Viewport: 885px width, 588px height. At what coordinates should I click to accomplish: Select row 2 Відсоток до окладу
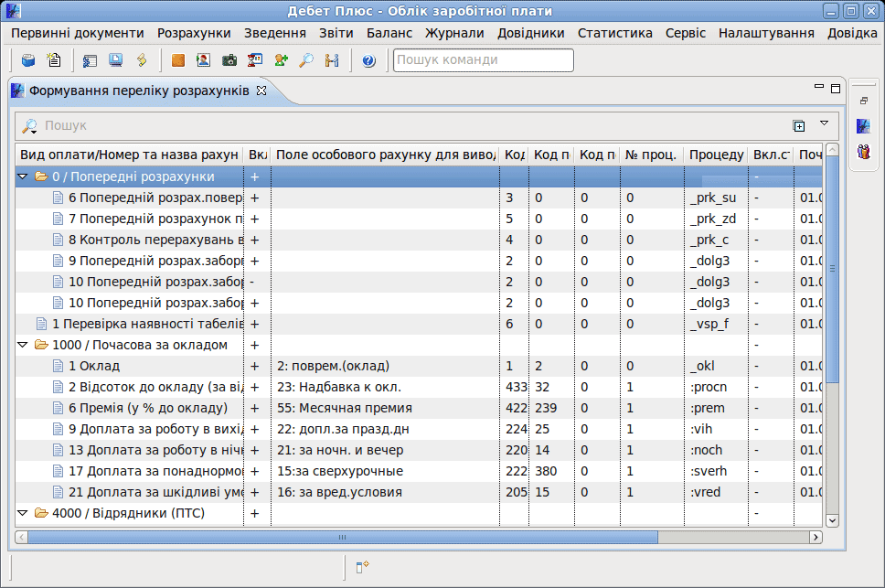pos(419,387)
